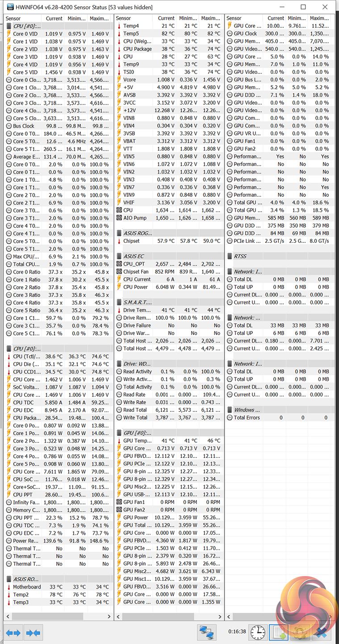Image resolution: width=339 pixels, height=644 pixels.
Task: Click right arrow of middle panel scrollbar
Action: pos(220,616)
